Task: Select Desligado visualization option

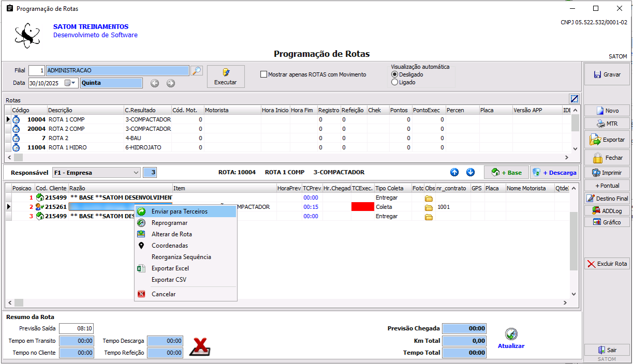Action: (395, 74)
